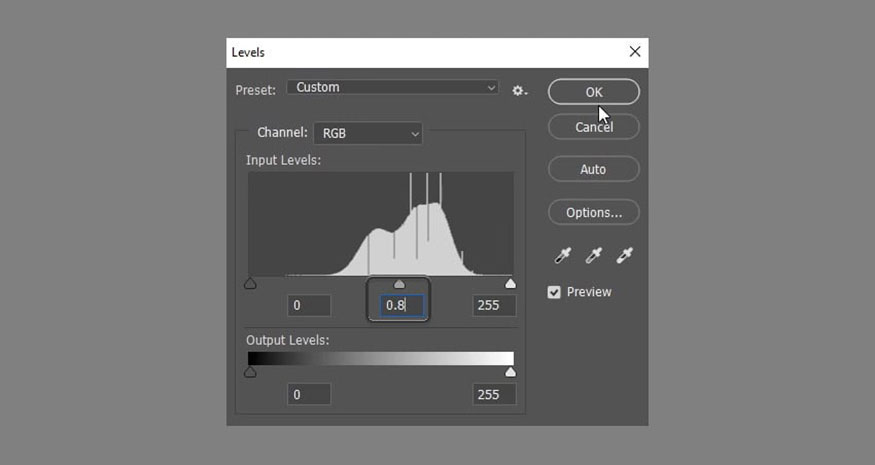Select the gray point eyedropper
This screenshot has height=465, width=875.
[x=593, y=256]
